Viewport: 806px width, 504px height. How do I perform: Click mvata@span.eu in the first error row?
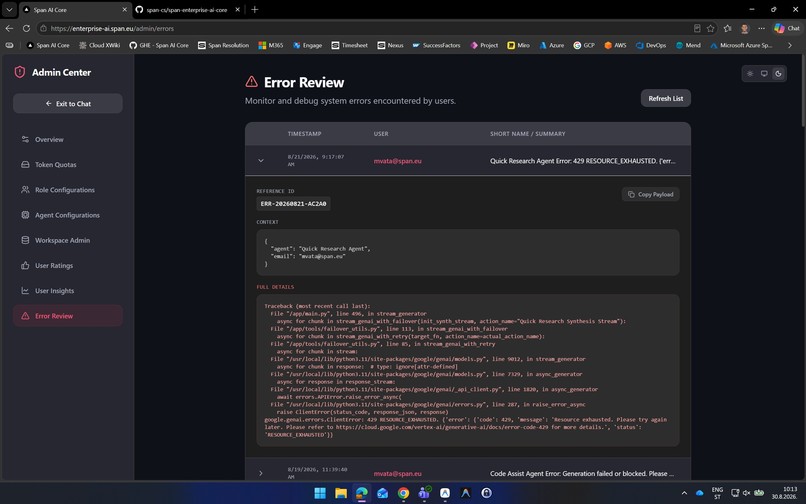pyautogui.click(x=397, y=161)
